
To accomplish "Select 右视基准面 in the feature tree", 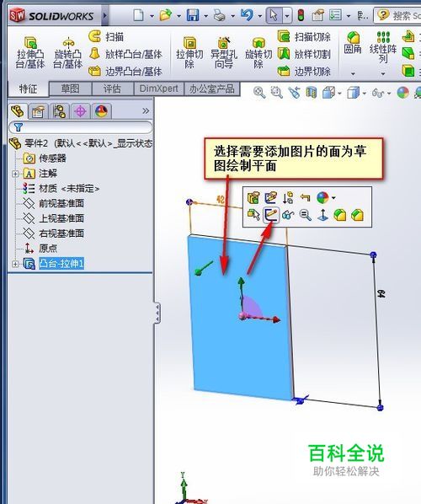I will (54, 233).
